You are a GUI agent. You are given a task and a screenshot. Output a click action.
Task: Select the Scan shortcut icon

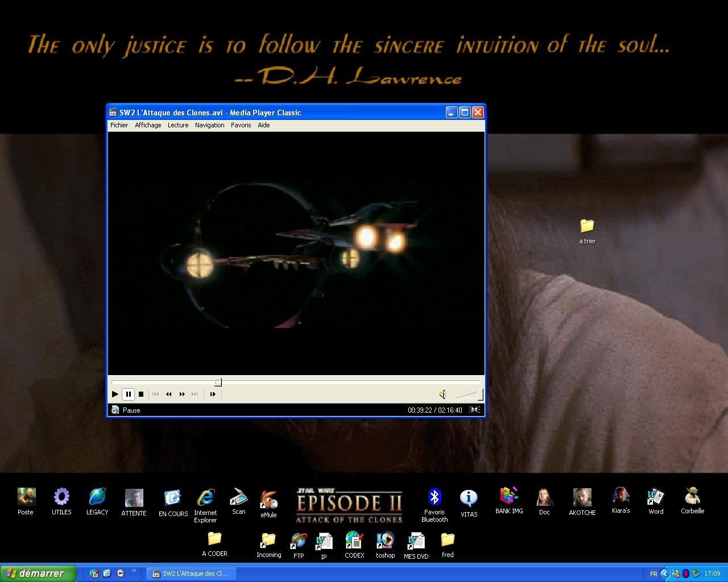[x=238, y=501]
